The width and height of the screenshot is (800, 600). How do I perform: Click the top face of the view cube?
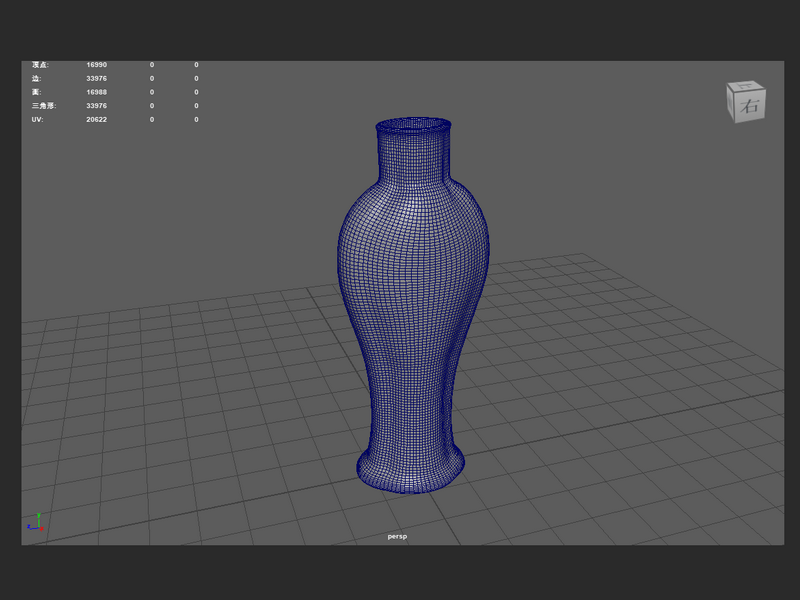pos(745,86)
